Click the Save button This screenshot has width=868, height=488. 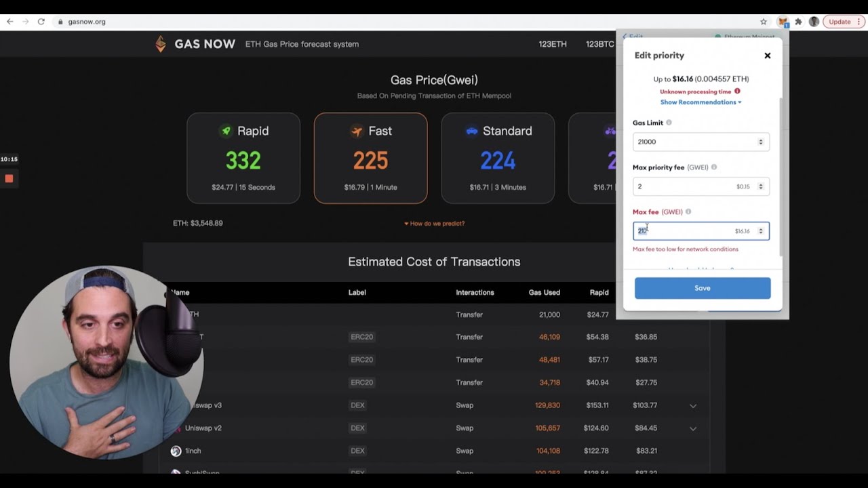pos(703,287)
